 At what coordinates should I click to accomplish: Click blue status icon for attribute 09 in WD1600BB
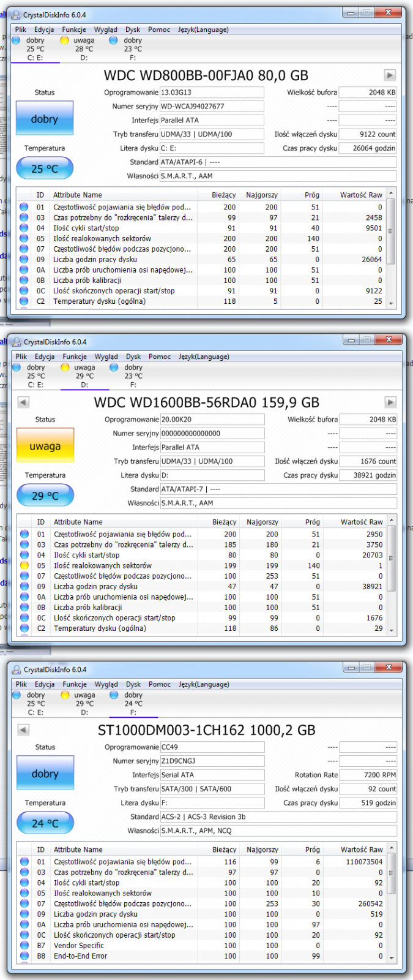[x=24, y=586]
